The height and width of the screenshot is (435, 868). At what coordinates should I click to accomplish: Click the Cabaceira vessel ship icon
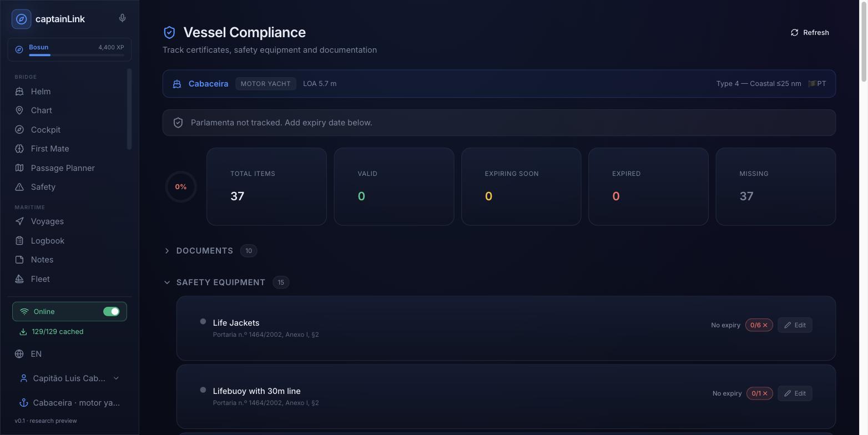point(177,84)
